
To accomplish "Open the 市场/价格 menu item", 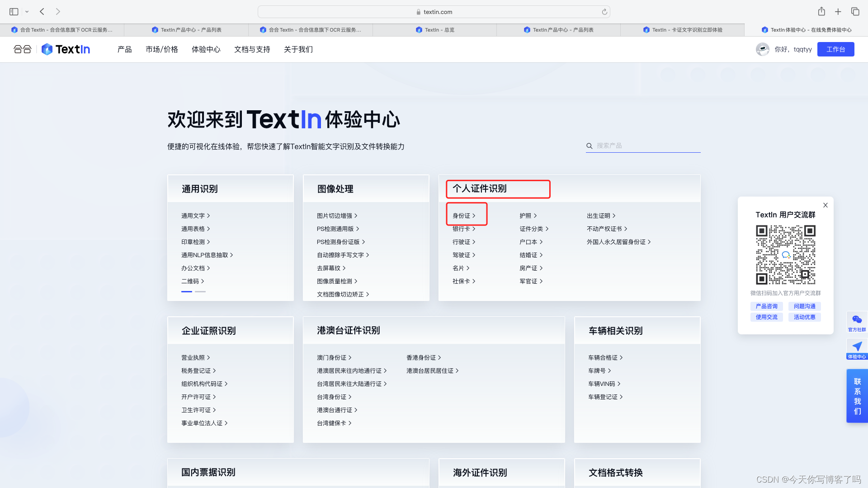I will tap(162, 49).
